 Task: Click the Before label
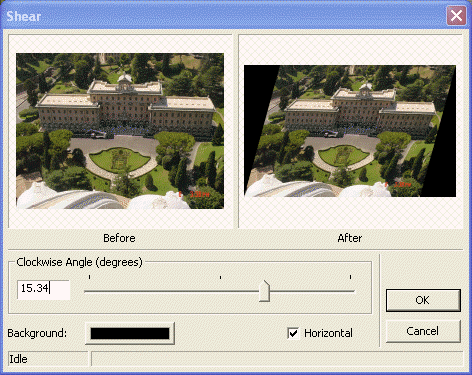[x=119, y=238]
